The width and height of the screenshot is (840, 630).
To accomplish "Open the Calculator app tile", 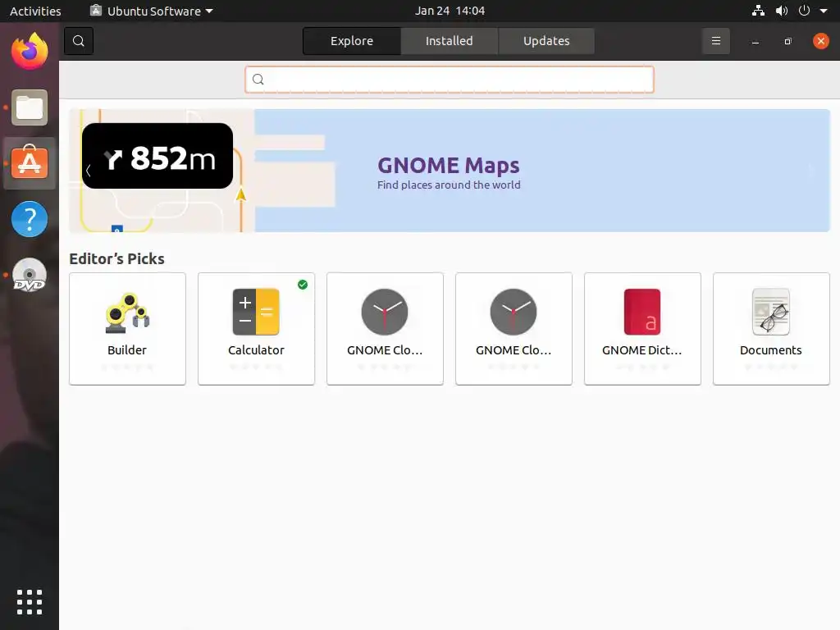I will coord(256,329).
